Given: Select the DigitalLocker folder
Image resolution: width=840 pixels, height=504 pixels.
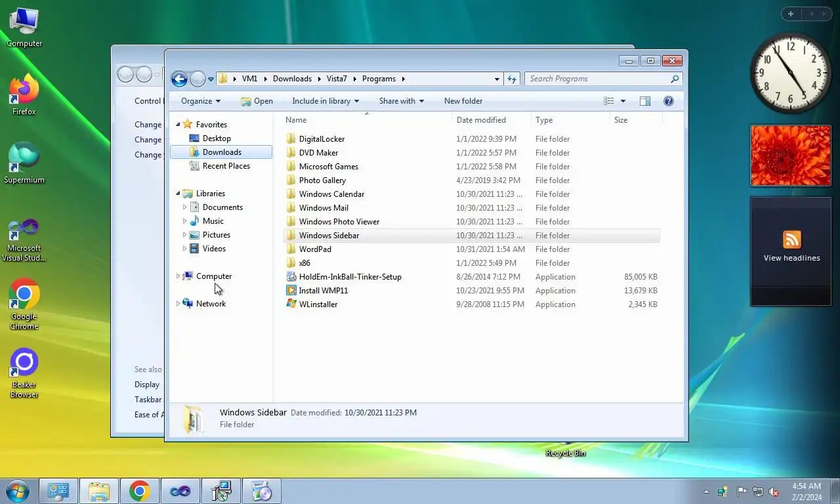Looking at the screenshot, I should click(472, 139).
